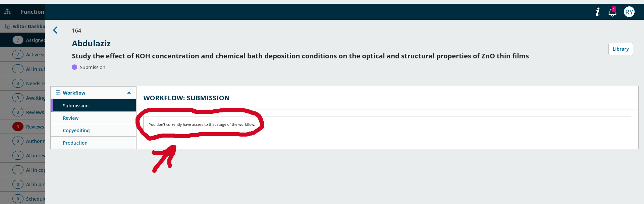Open the RY user avatar menu
This screenshot has width=644, height=204.
(x=629, y=12)
